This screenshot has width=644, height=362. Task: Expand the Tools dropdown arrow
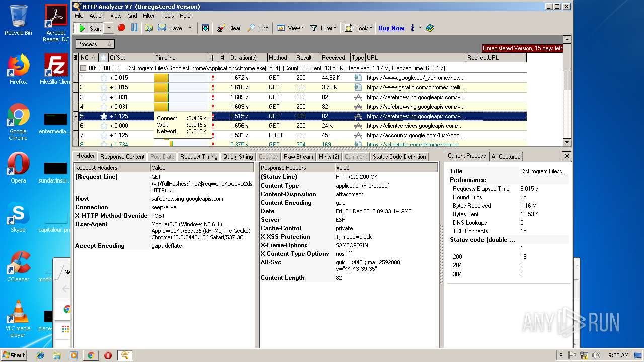[371, 28]
